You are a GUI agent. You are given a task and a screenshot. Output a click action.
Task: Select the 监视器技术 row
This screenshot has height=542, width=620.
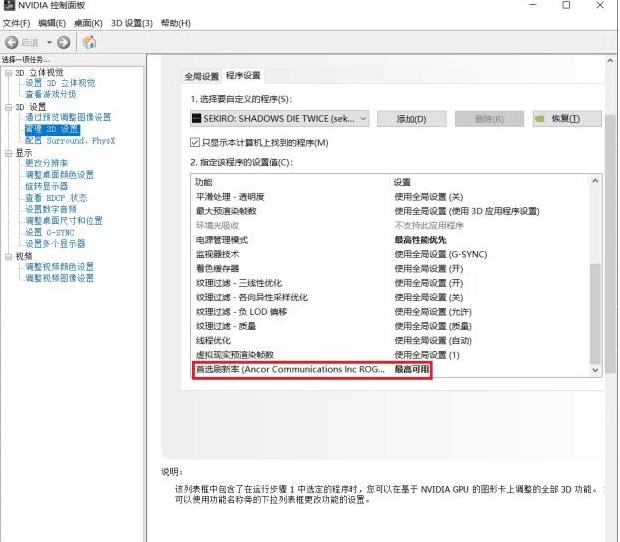(x=390, y=254)
